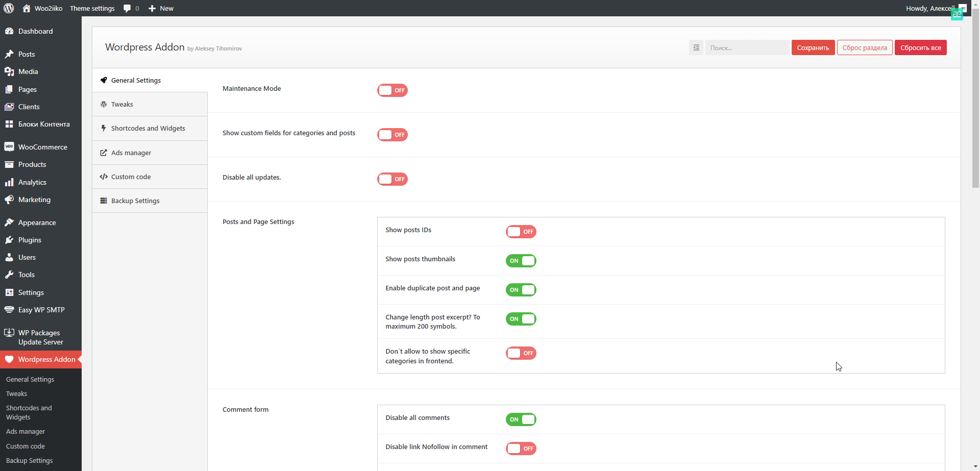Click the Сбросить все button
This screenshot has height=471, width=980.
921,47
